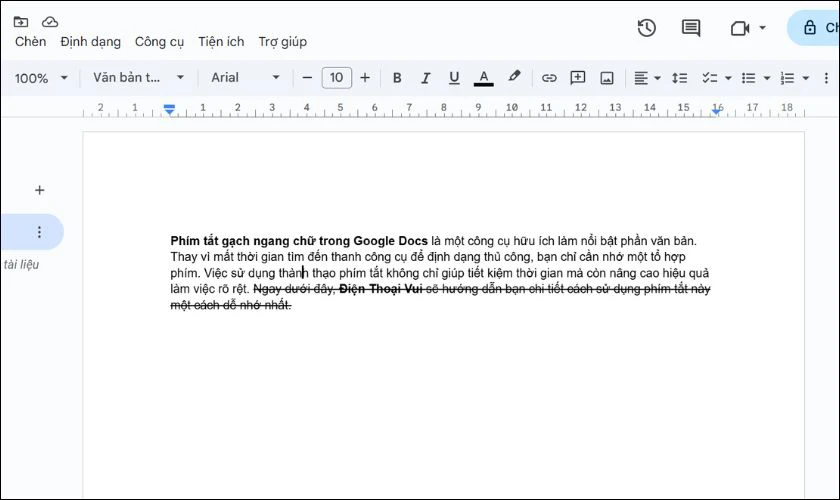
Task: Expand the alignment options arrow
Action: tap(657, 78)
